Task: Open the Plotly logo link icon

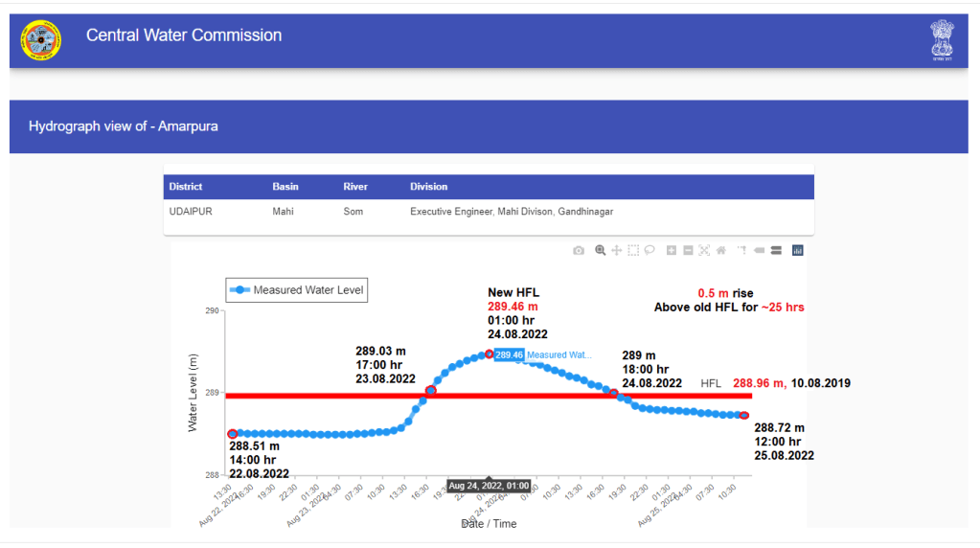Action: click(797, 250)
